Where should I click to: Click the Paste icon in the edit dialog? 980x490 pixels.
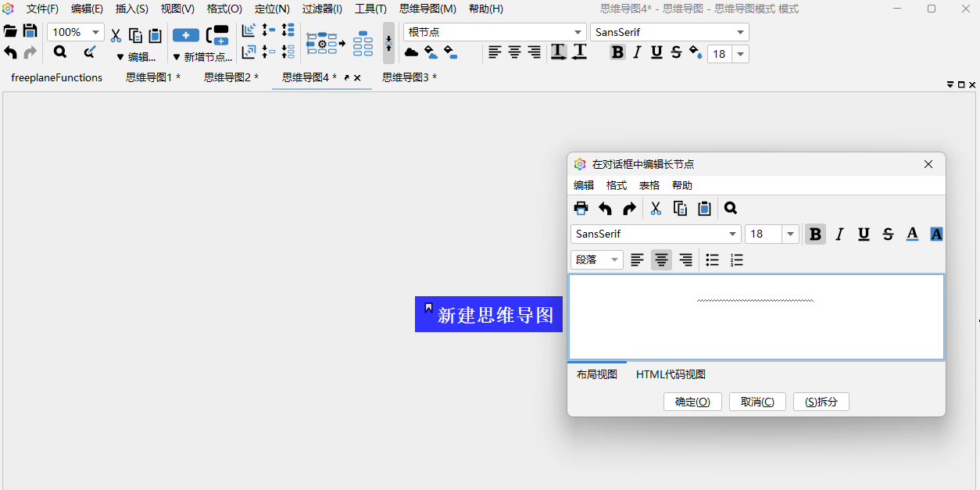(x=703, y=208)
